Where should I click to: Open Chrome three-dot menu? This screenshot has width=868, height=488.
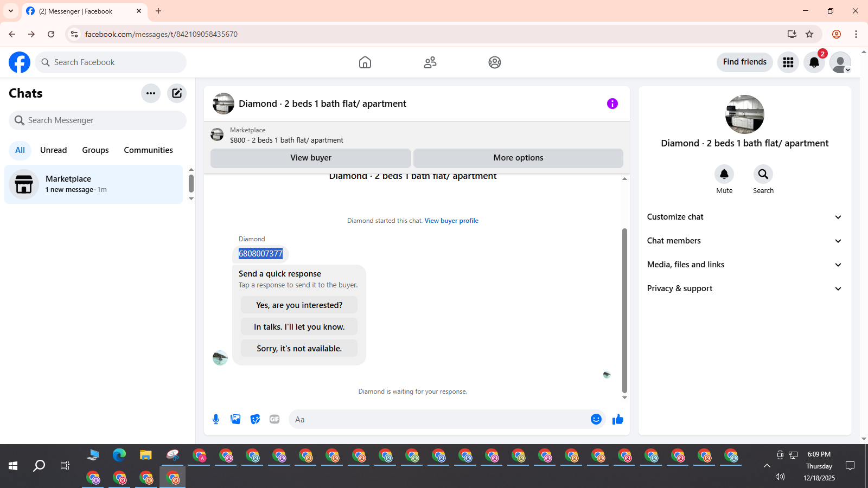[x=856, y=34]
